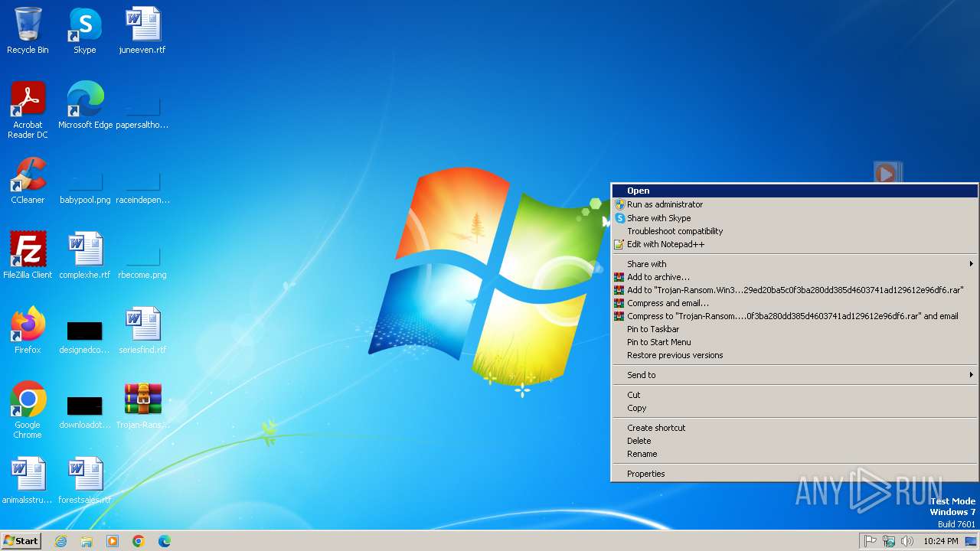The width and height of the screenshot is (980, 551).
Task: Expand the Share with submenu
Action: tap(794, 264)
